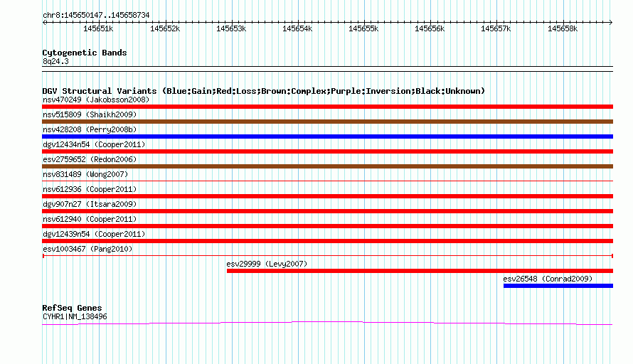Open the nsv428208 (Perry2008b) variant label
The height and width of the screenshot is (364, 633).
[90, 129]
